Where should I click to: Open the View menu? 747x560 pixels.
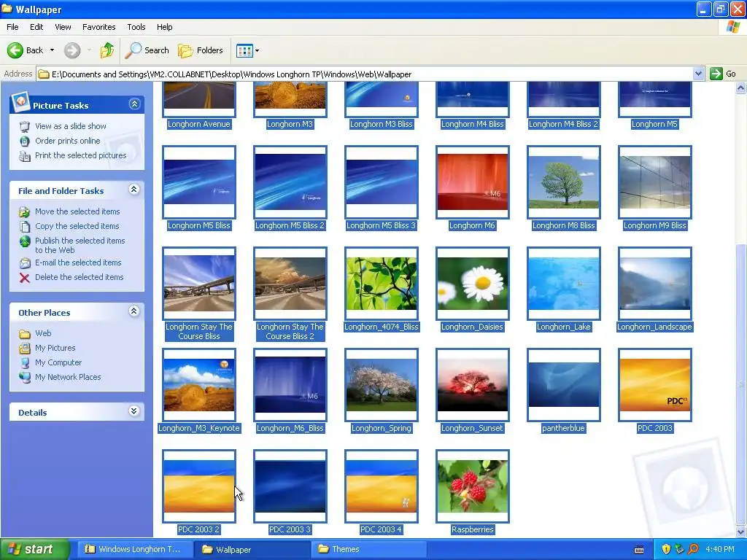click(x=63, y=27)
